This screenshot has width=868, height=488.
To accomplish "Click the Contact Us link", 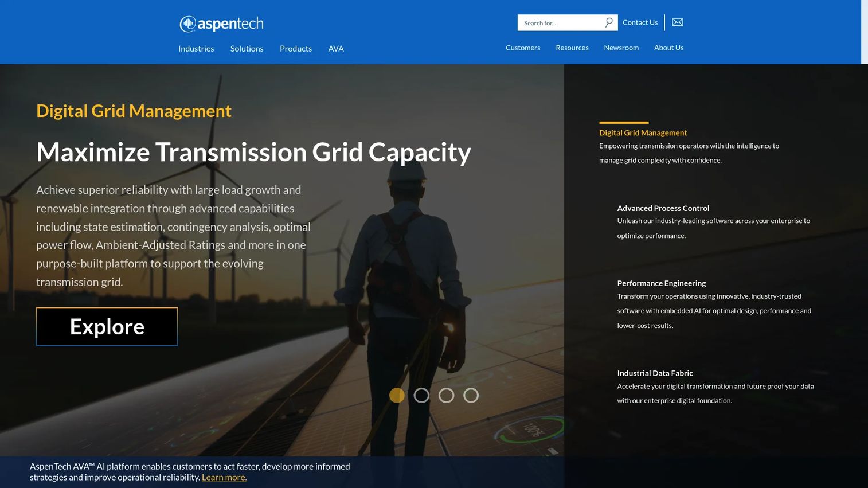I will click(x=640, y=22).
